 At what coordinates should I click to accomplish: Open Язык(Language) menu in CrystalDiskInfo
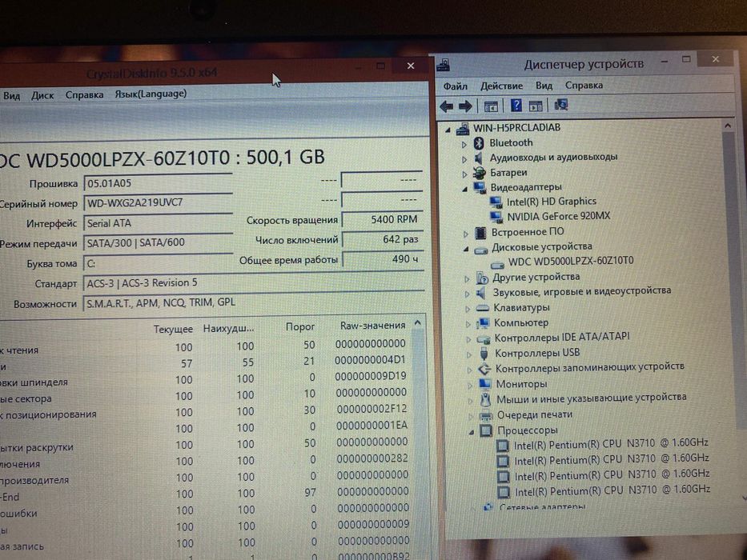coord(151,94)
